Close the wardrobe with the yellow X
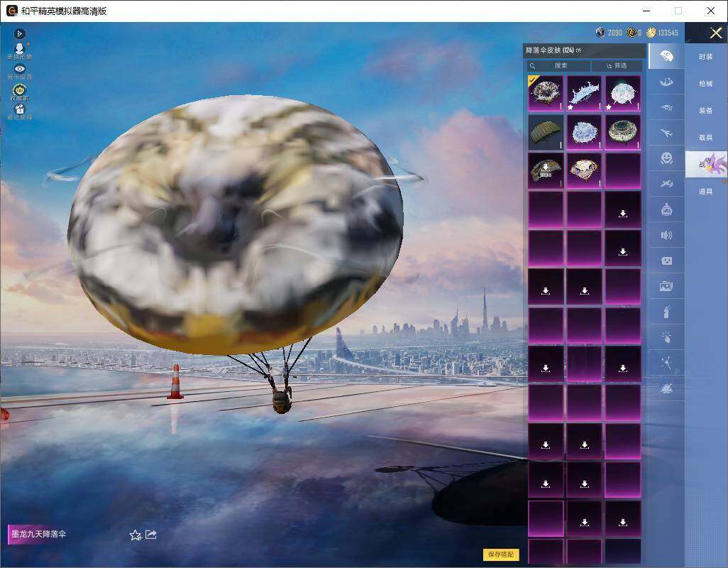 tap(715, 33)
